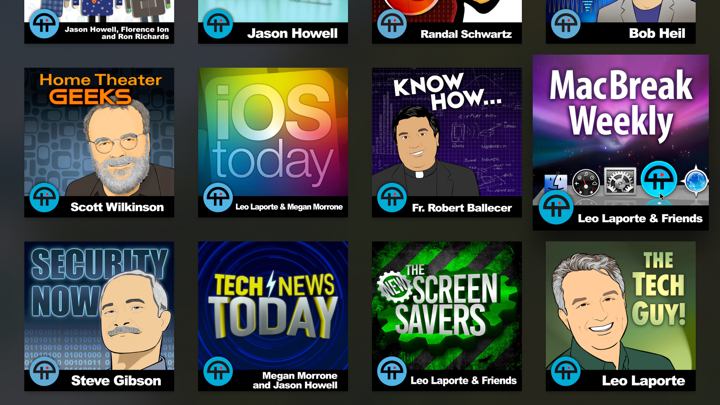Screen dimensions: 720x405
Task: Click System Preferences gear in MacBreak artwork
Action: pyautogui.click(x=620, y=182)
